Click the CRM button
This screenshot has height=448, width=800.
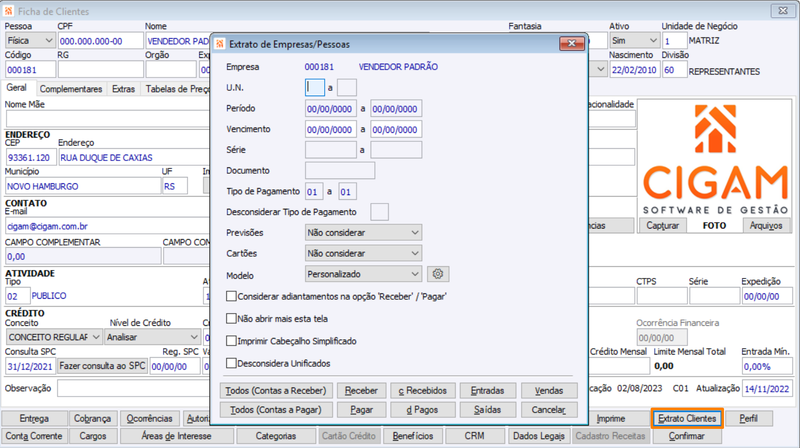point(474,436)
